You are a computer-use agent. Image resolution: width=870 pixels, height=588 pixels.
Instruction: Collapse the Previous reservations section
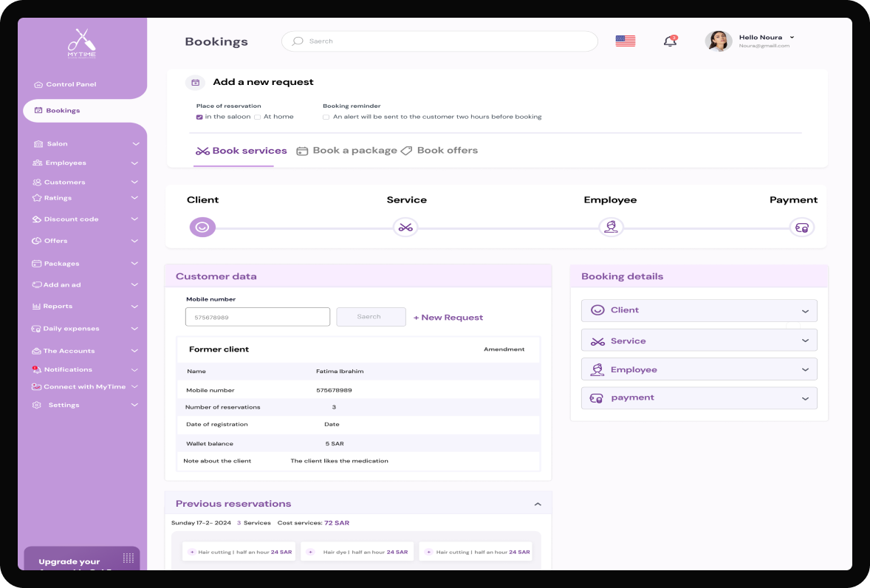pos(538,505)
